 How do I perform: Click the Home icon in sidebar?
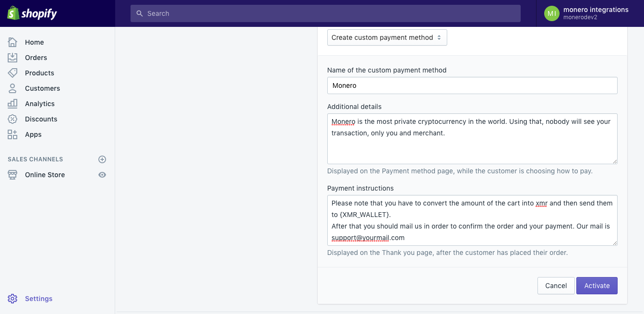12,42
